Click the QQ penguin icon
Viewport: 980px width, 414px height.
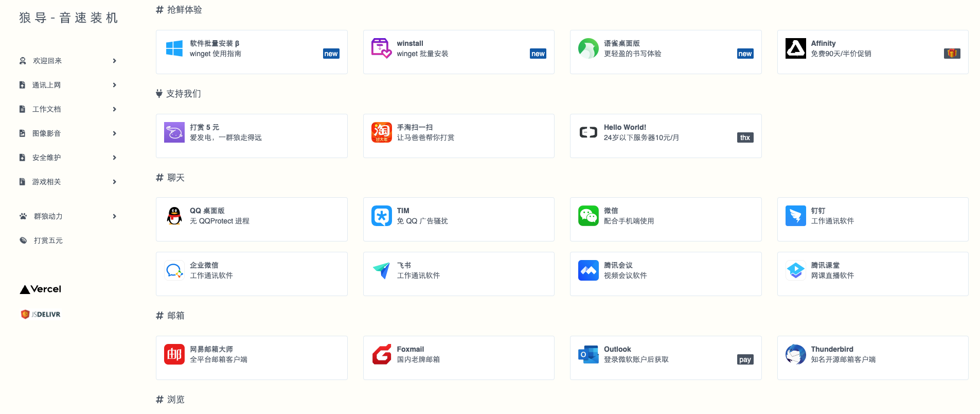tap(174, 216)
